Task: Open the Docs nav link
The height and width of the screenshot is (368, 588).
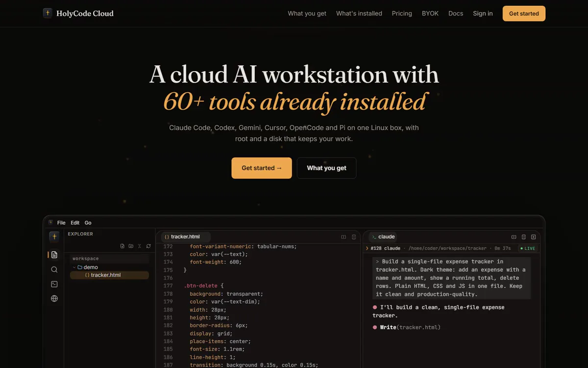Action: coord(456,14)
